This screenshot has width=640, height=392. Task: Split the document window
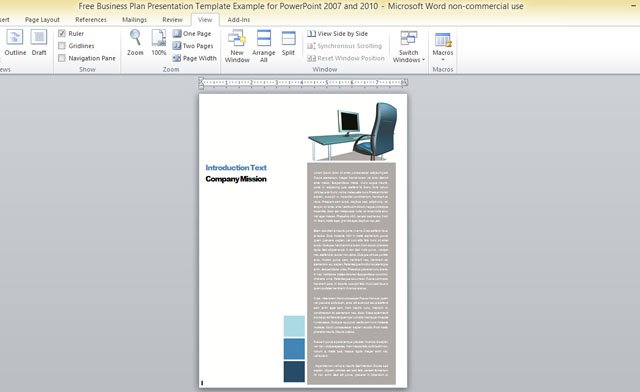pyautogui.click(x=288, y=42)
